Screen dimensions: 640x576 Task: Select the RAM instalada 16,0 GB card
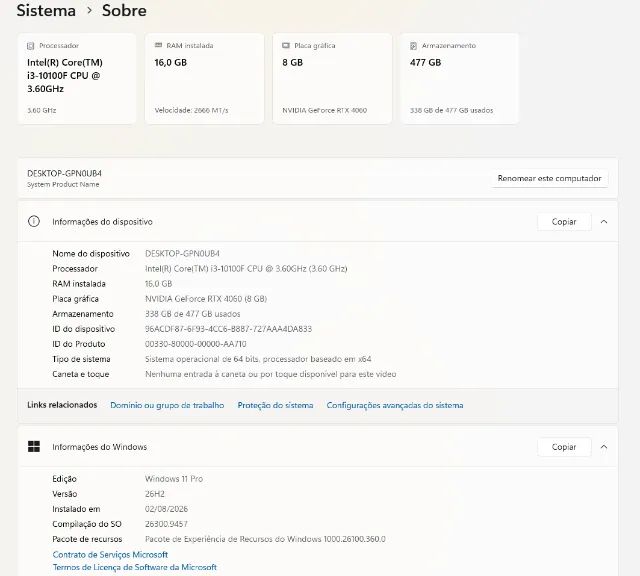point(204,78)
